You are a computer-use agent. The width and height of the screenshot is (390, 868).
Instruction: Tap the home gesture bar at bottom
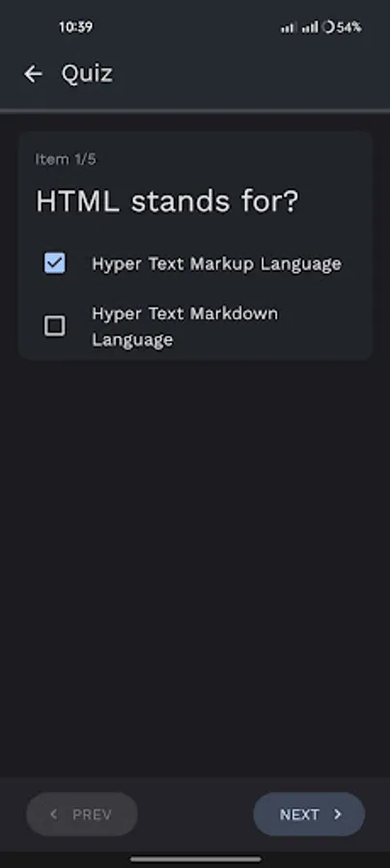195,859
